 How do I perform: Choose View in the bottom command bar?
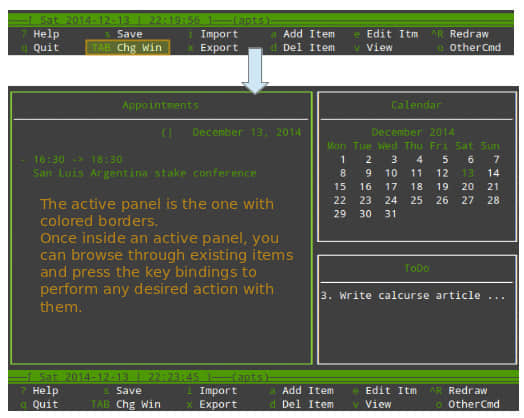378,404
